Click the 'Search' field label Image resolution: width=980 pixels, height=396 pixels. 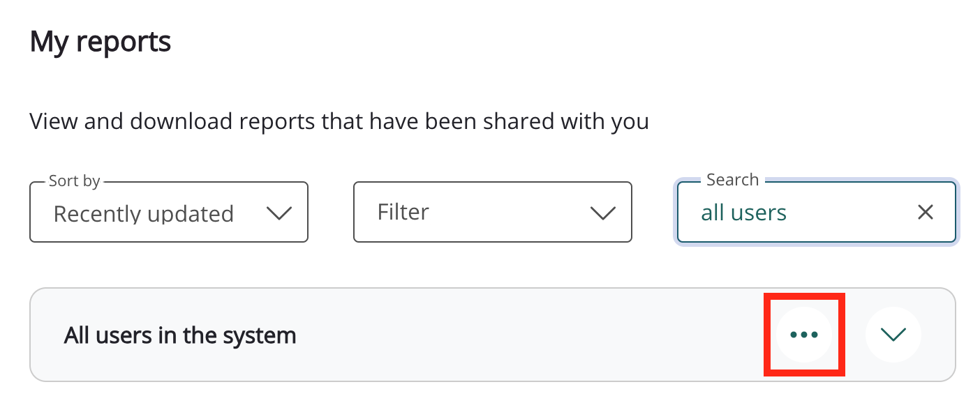pyautogui.click(x=732, y=180)
